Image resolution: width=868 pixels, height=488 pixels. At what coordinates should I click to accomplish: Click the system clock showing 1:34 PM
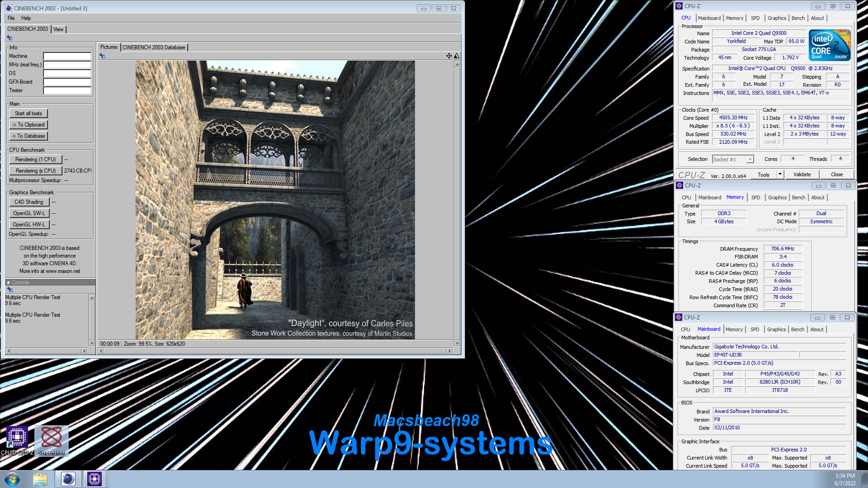click(x=844, y=476)
